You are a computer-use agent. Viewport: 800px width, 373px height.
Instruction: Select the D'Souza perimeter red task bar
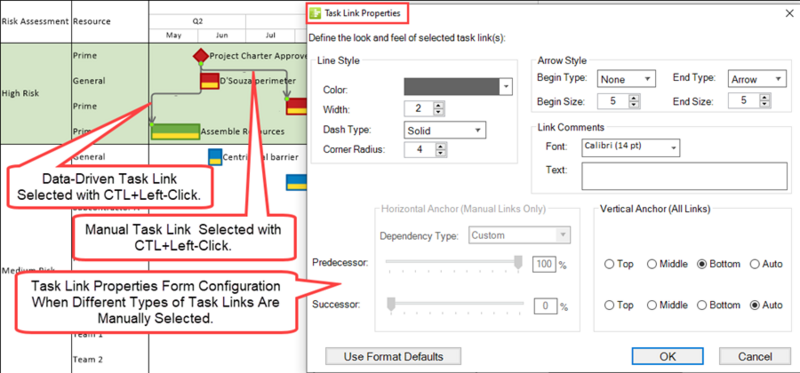pos(210,81)
